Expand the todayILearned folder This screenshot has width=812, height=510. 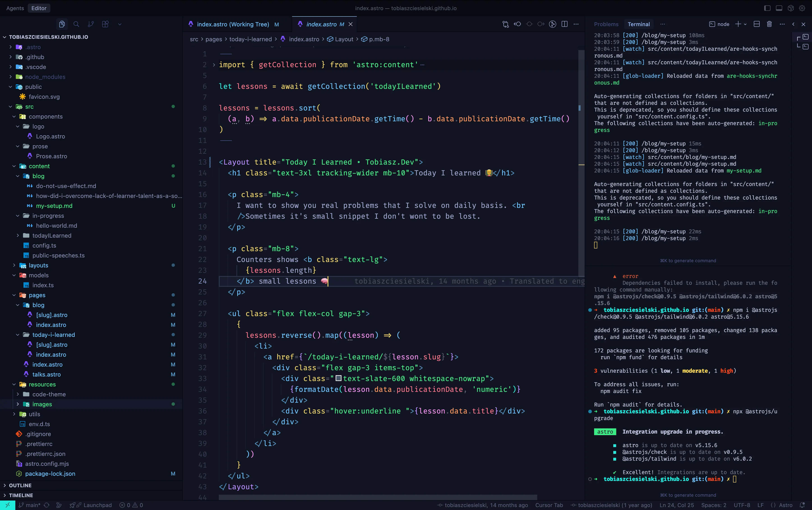51,235
